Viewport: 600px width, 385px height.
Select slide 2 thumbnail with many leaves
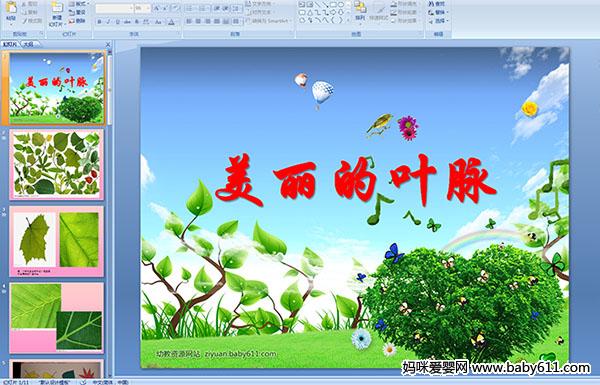coord(57,164)
